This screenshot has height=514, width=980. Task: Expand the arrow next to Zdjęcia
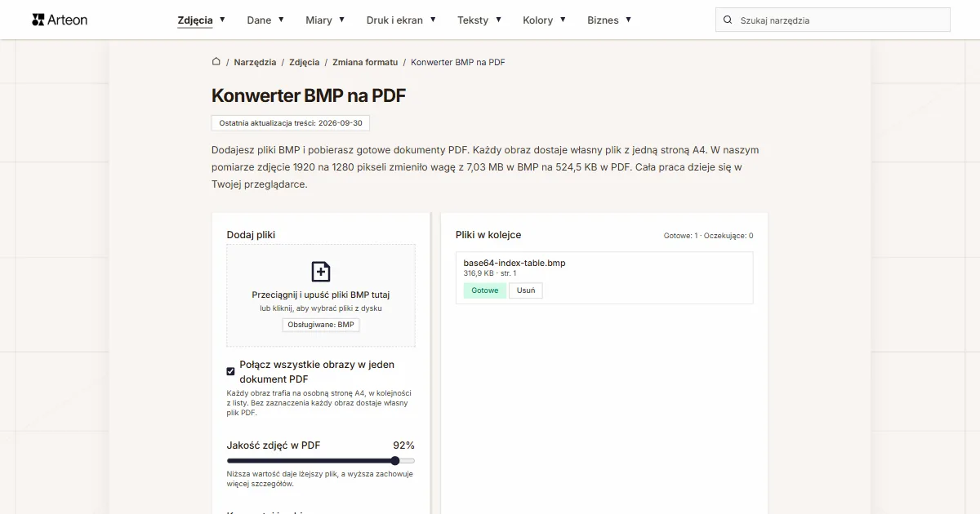[x=222, y=20]
